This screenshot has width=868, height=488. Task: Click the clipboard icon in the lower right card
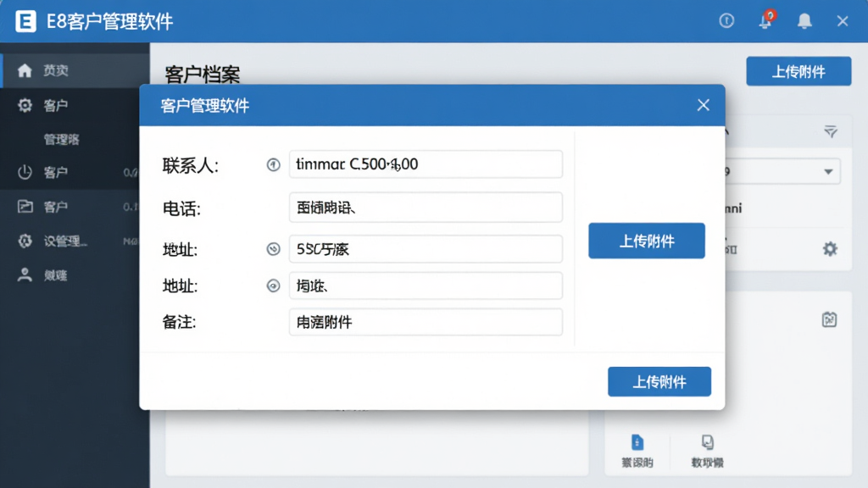[829, 319]
